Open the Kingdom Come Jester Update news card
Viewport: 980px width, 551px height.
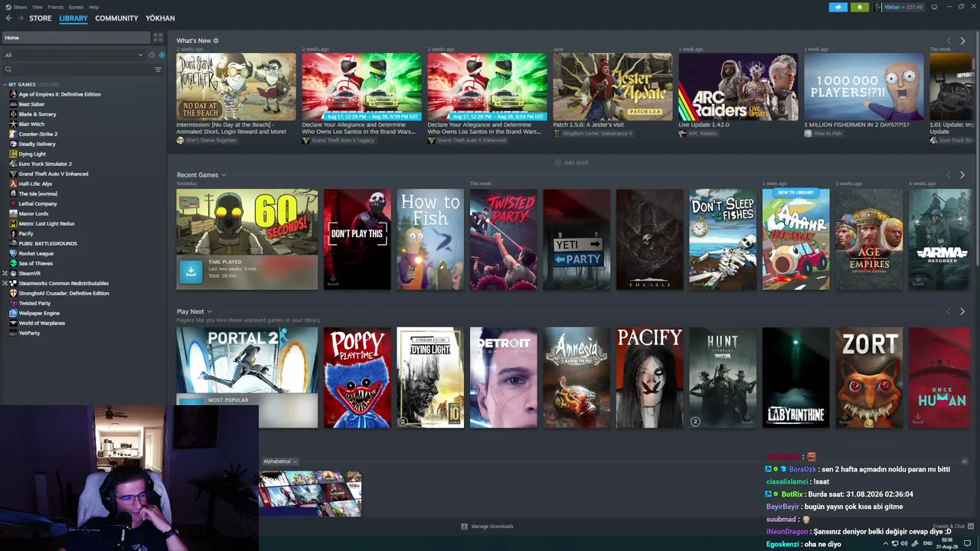(612, 86)
